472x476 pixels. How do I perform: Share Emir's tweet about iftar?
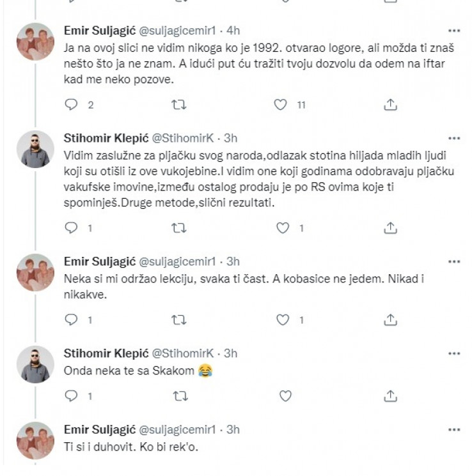tap(390, 105)
